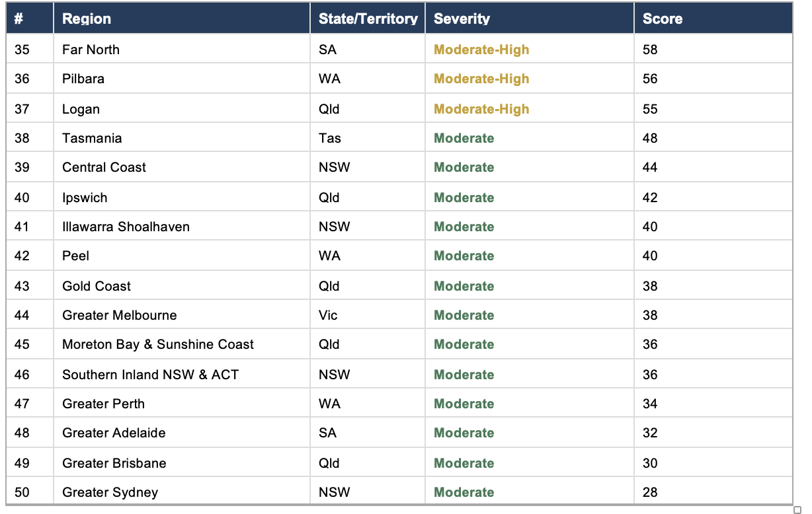Select the Ipswich region cell
The image size is (812, 514).
point(182,198)
